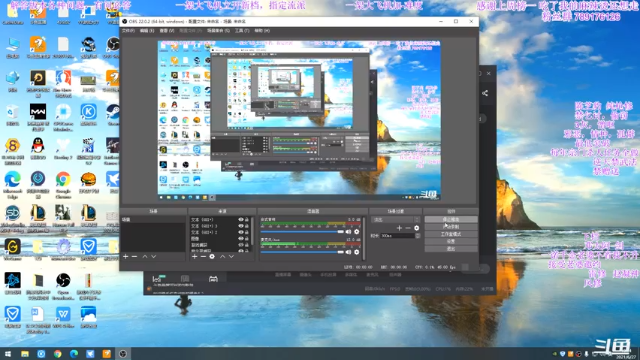Add a scene transition with plus icon
The image size is (640, 360).
click(399, 228)
